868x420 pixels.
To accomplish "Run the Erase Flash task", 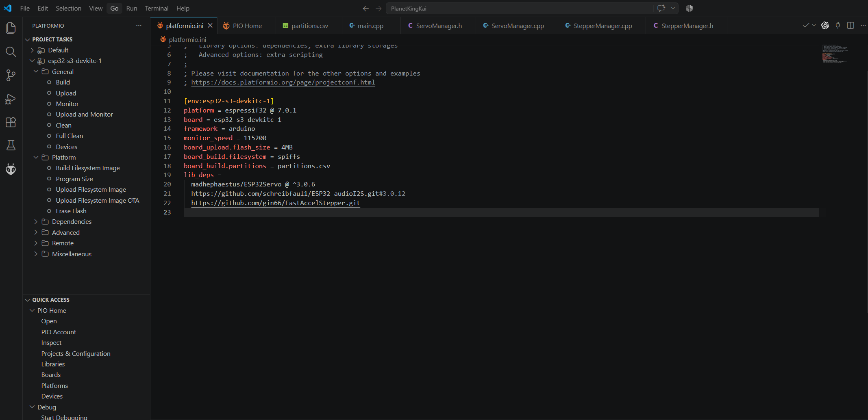I will tap(71, 211).
